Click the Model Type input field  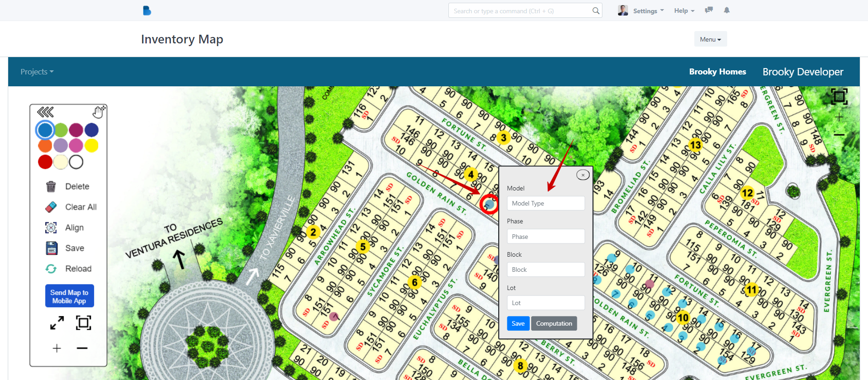(x=545, y=203)
